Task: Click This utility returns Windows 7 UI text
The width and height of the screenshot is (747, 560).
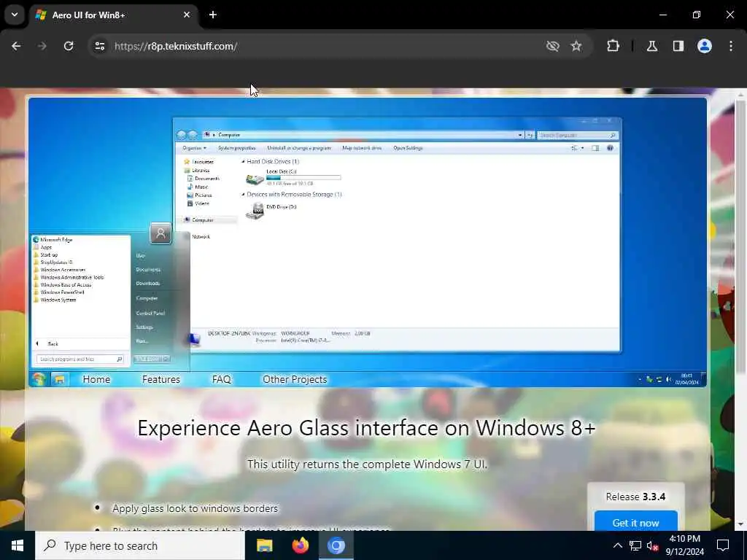Action: pos(367,464)
